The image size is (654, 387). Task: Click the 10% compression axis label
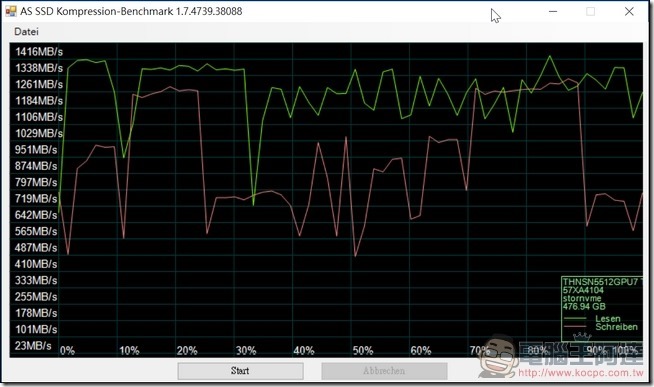point(129,350)
